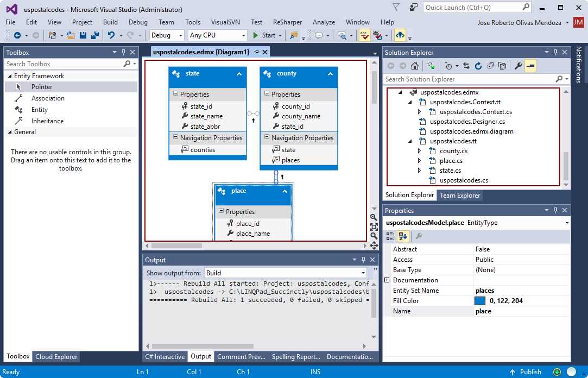Collapse the uspostalcodes.tt tree node

410,141
